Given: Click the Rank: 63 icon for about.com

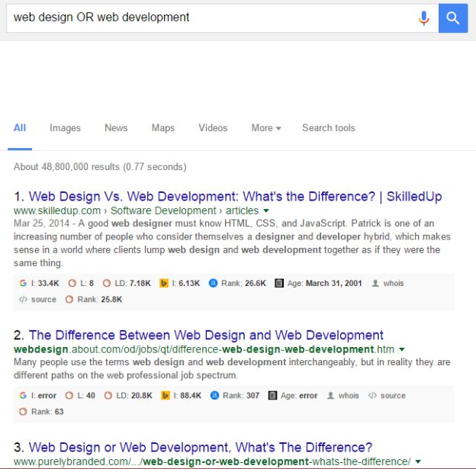Looking at the screenshot, I should coord(23,412).
